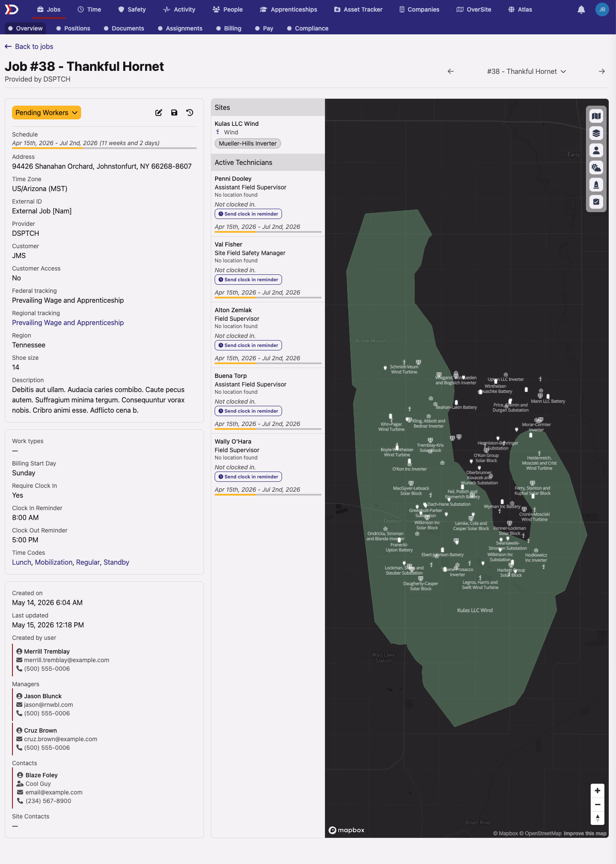Image resolution: width=616 pixels, height=864 pixels.
Task: Switch to the Compliance tab
Action: 308,28
